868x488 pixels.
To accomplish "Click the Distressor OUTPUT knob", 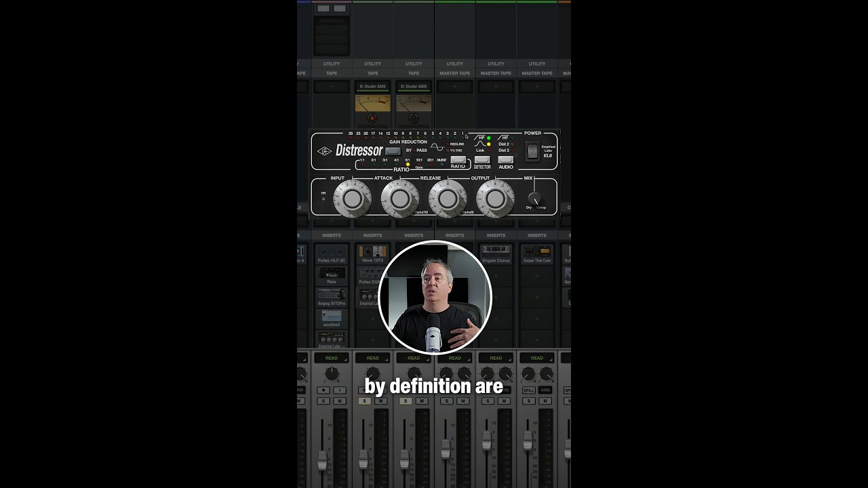I will point(495,199).
